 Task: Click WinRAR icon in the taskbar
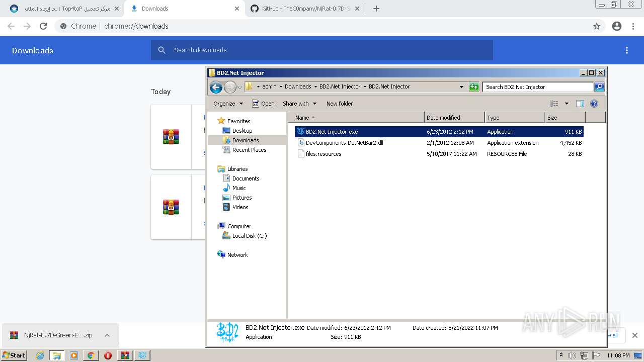coord(125,355)
